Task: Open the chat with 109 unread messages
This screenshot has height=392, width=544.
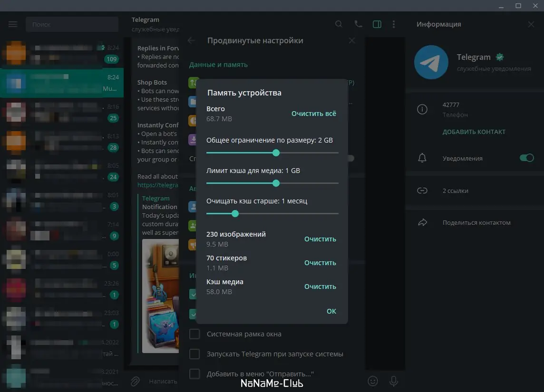Action: tap(62, 53)
